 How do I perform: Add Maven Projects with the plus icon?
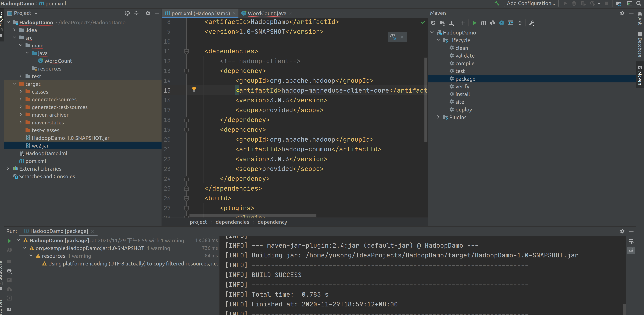[x=463, y=23]
